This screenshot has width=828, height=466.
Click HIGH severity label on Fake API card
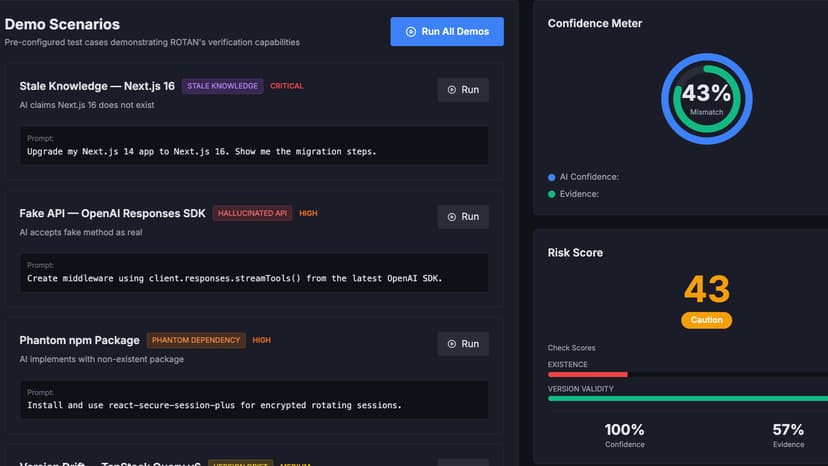pyautogui.click(x=308, y=213)
